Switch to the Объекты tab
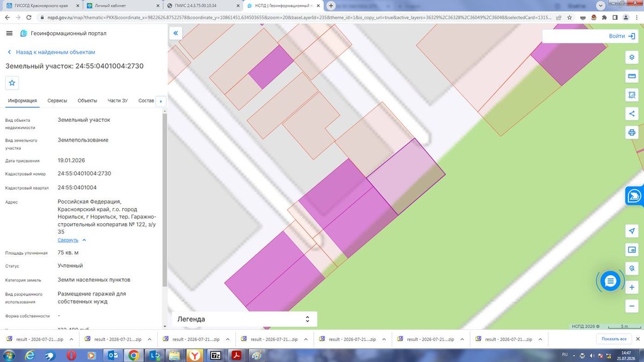Viewport: 644px width, 362px height. [87, 101]
